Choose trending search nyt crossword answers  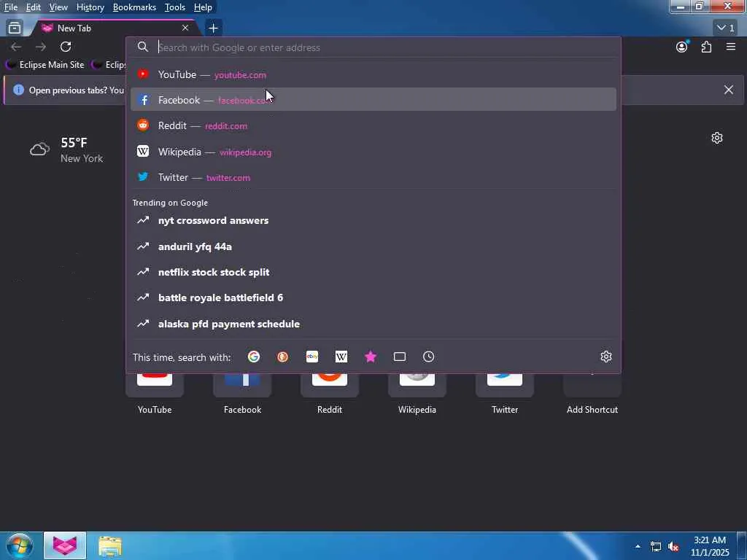point(373,220)
